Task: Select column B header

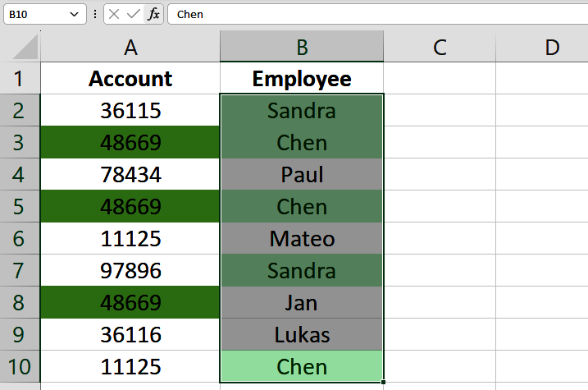Action: [x=302, y=48]
